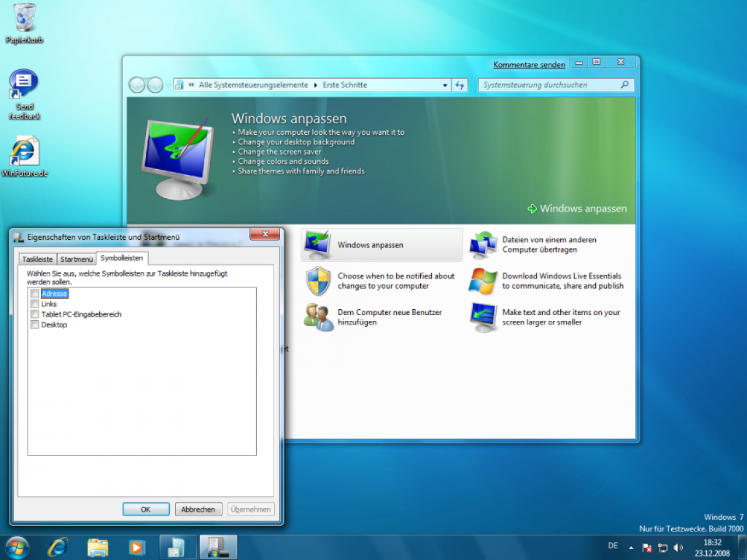Open the Windows Start orb

17,548
